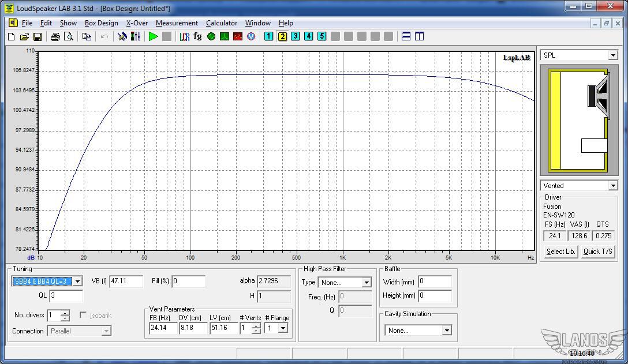Click the Baffle Height (mm) field
This screenshot has width=628, height=364.
(x=435, y=295)
